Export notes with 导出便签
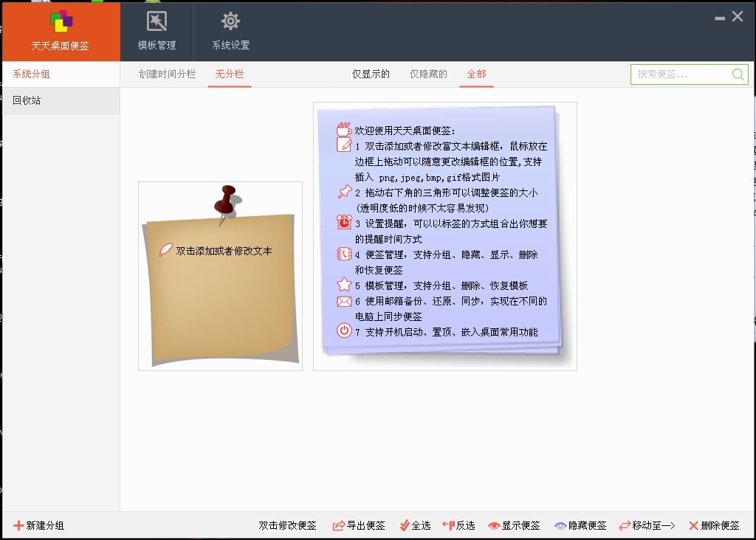 click(x=359, y=525)
